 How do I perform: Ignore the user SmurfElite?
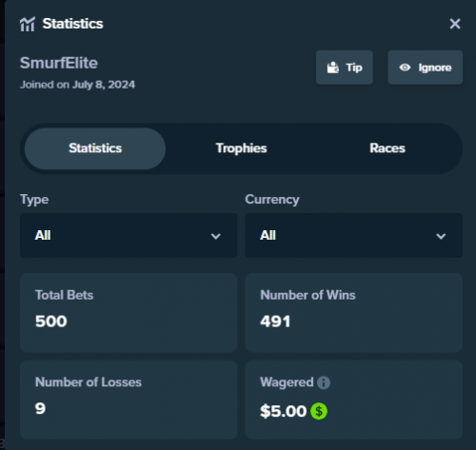pyautogui.click(x=425, y=68)
